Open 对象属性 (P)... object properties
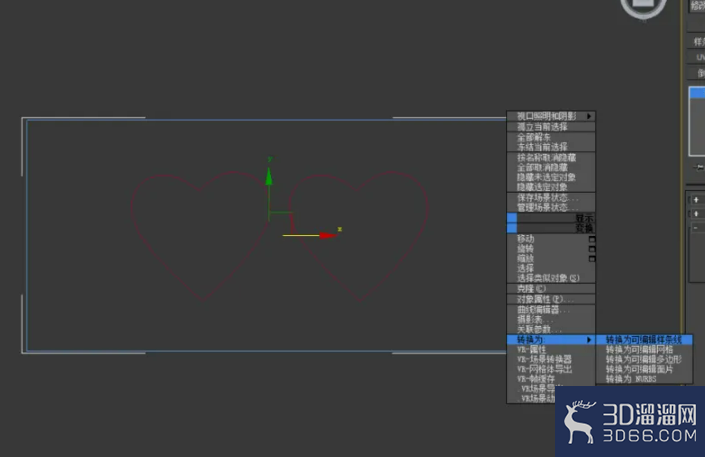705x457 pixels. tap(551, 299)
